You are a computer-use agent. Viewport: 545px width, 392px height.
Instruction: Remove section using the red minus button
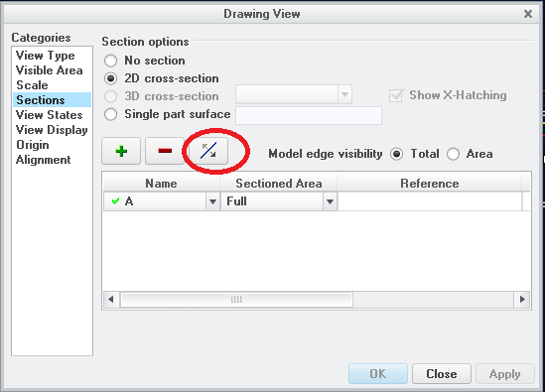(x=165, y=151)
